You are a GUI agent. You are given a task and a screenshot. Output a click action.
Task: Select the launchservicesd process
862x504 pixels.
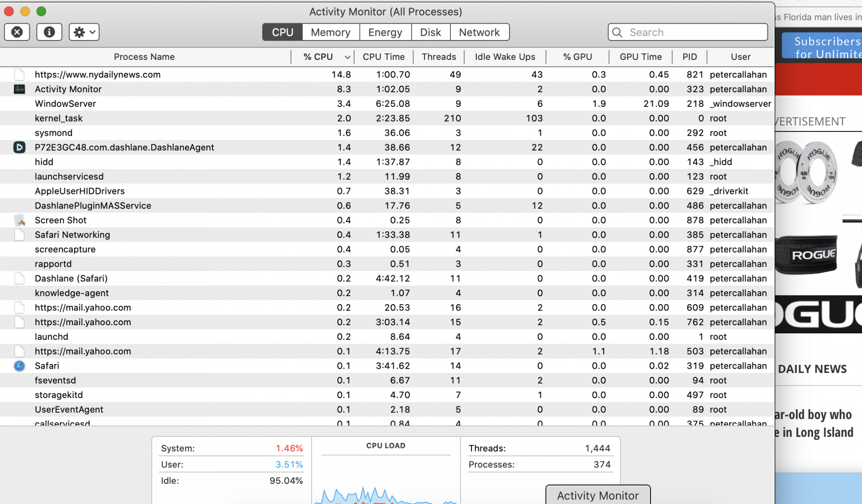tap(387, 177)
